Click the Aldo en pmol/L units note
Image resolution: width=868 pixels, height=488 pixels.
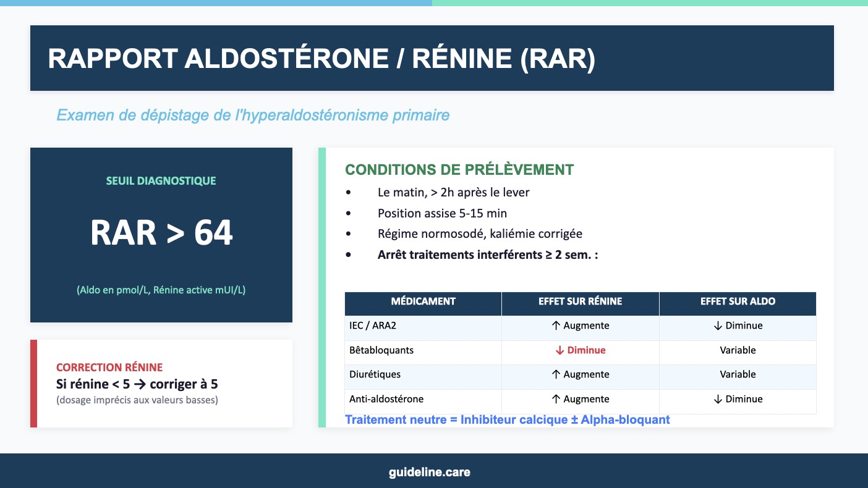tap(161, 290)
